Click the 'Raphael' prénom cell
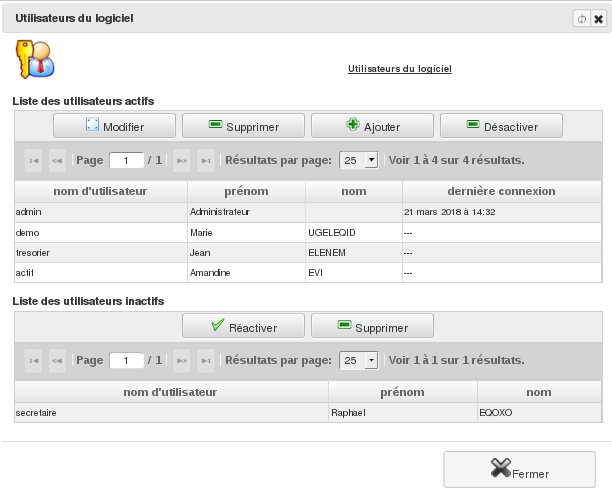612x502 pixels. point(403,413)
